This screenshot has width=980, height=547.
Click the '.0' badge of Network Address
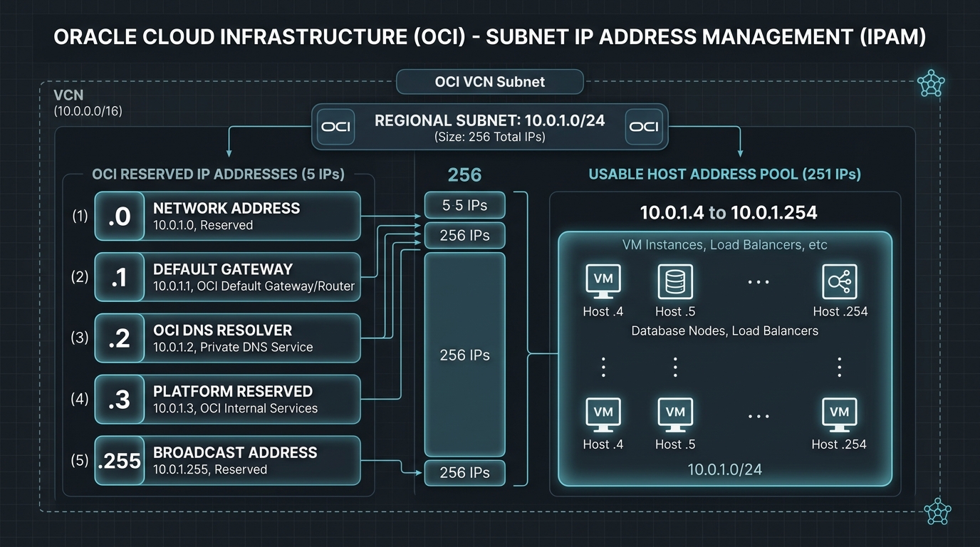(x=120, y=216)
